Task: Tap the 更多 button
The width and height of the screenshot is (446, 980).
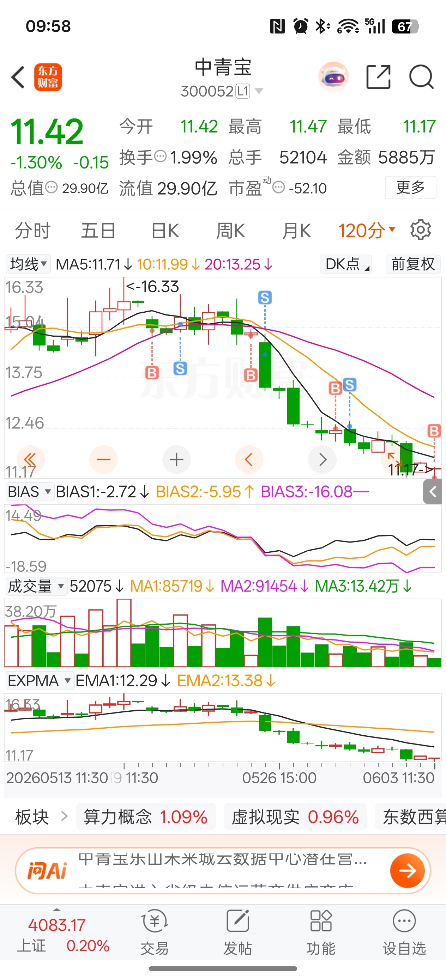Action: pyautogui.click(x=411, y=187)
